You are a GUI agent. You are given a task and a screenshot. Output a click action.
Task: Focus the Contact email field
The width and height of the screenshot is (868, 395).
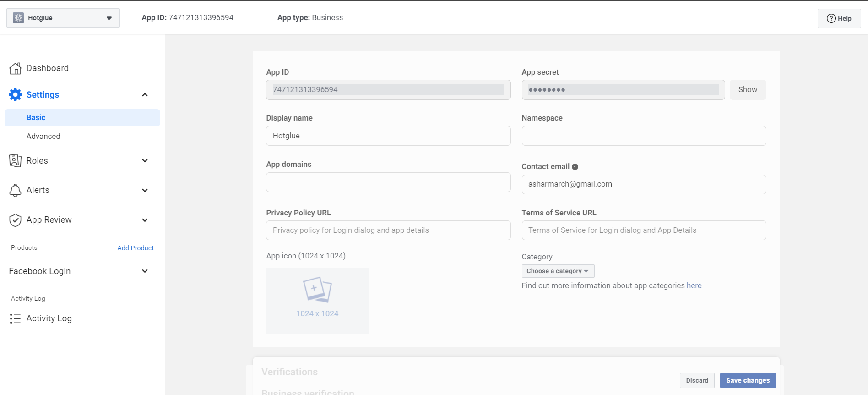[644, 184]
